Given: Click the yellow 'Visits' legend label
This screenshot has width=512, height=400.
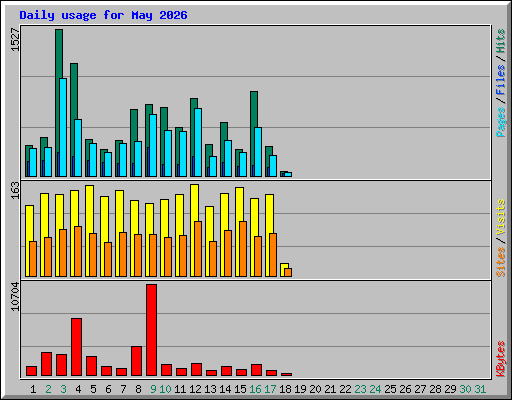Looking at the screenshot, I should (501, 218).
